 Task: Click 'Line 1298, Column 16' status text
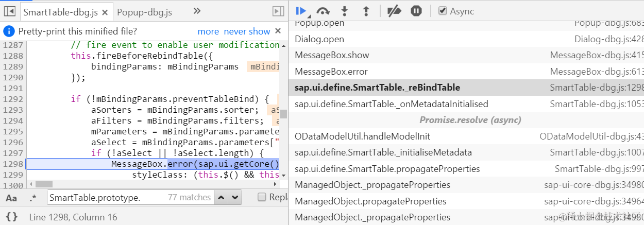tap(73, 217)
